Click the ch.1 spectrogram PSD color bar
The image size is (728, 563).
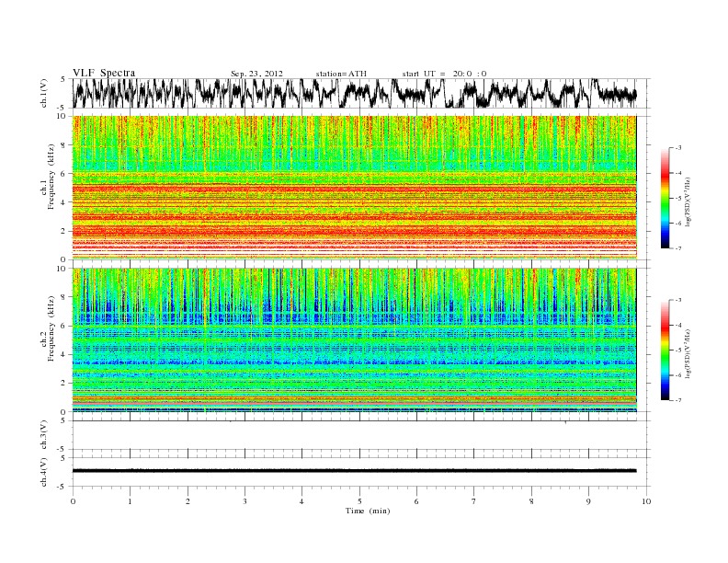[665, 199]
